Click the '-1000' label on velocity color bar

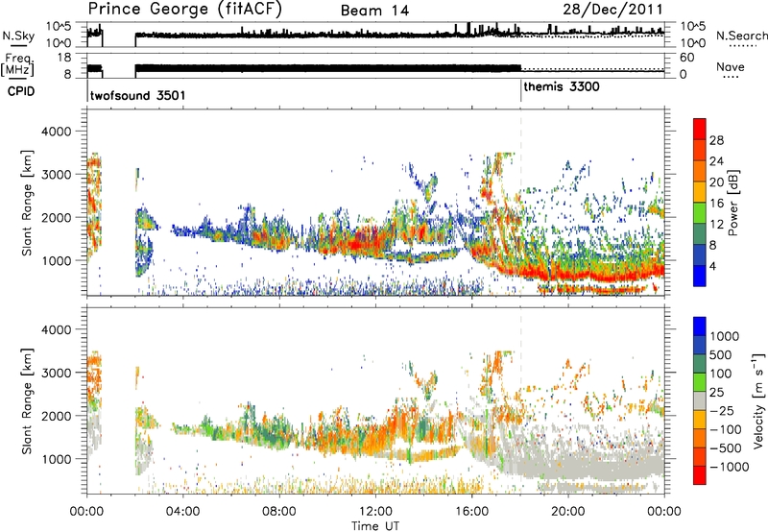[730, 467]
